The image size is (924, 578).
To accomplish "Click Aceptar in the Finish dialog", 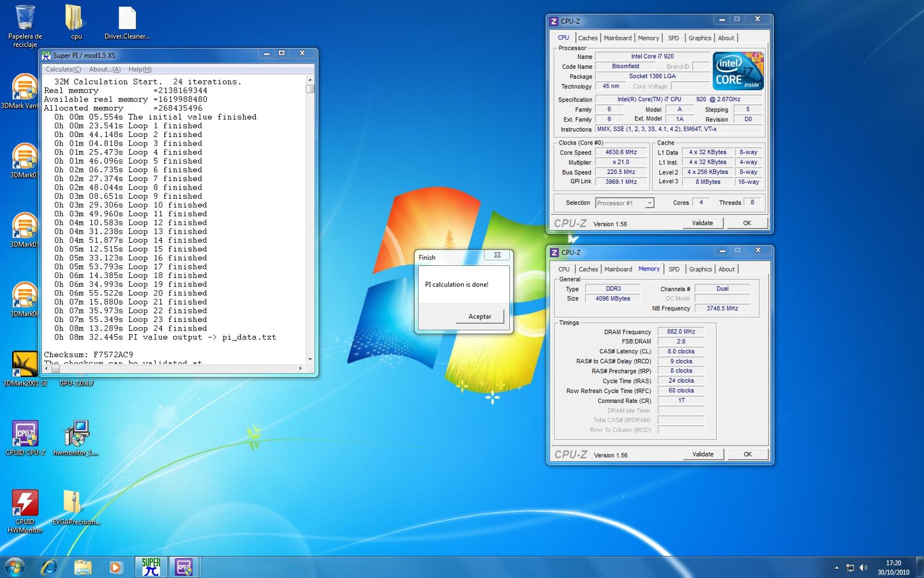I will [x=479, y=316].
